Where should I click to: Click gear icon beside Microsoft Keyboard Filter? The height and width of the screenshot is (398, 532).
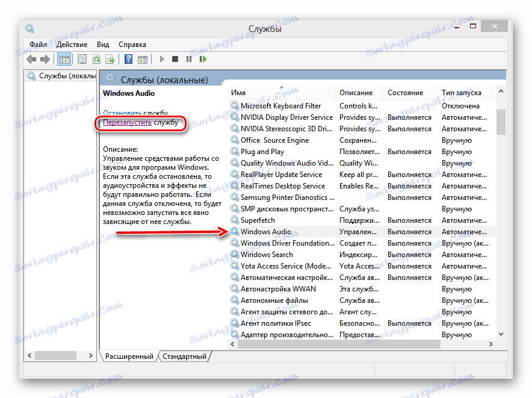[235, 105]
